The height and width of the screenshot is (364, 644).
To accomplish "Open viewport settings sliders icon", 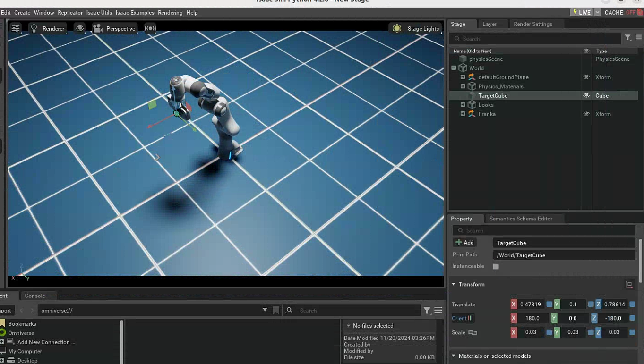I will tap(16, 28).
